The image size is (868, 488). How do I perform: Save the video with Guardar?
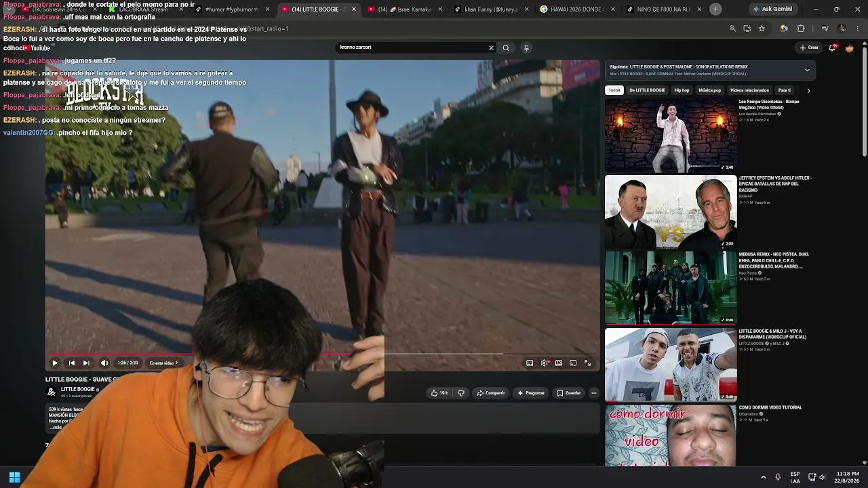pos(569,393)
